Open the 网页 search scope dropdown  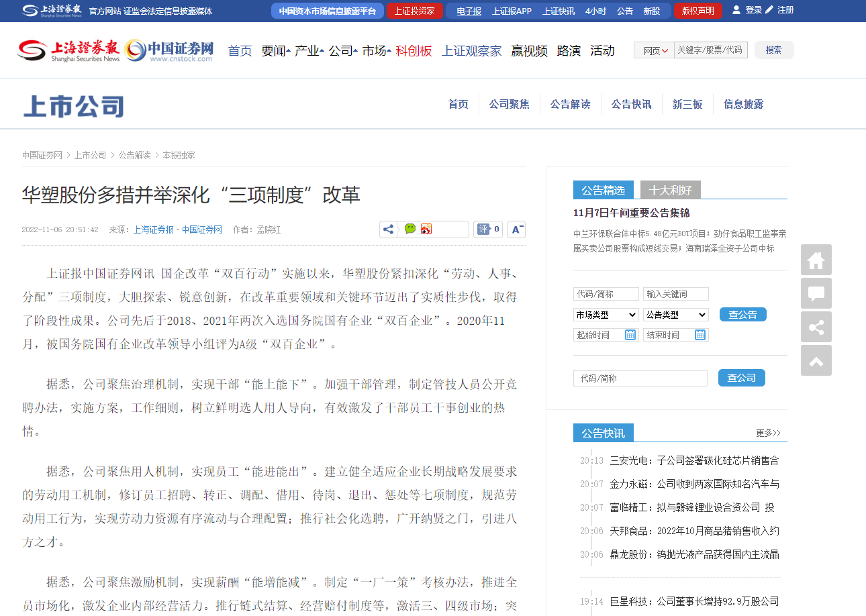655,50
